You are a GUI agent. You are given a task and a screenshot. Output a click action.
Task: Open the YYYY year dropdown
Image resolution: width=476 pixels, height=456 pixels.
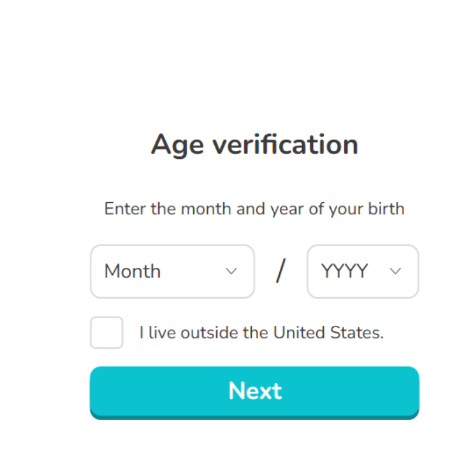362,271
